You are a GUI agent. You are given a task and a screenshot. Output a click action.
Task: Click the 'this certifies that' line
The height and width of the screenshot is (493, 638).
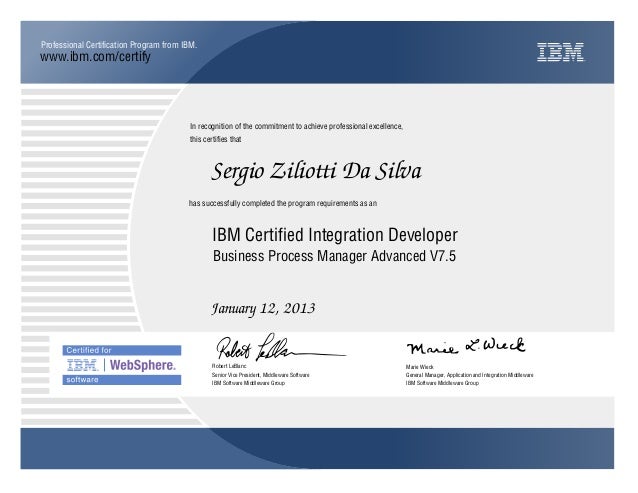pyautogui.click(x=215, y=139)
